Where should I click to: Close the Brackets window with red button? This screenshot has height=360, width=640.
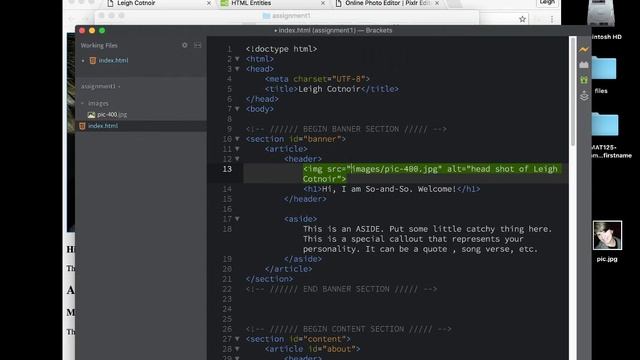pyautogui.click(x=82, y=31)
